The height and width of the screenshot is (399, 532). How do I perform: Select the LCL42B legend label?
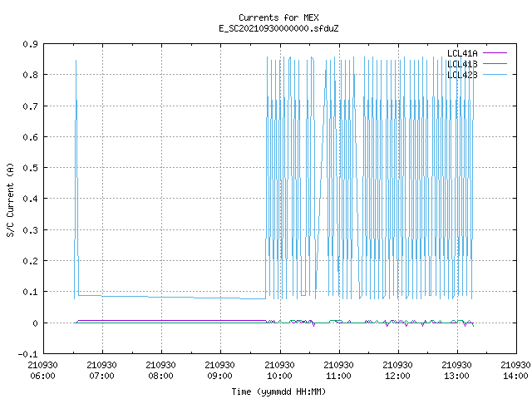(462, 75)
